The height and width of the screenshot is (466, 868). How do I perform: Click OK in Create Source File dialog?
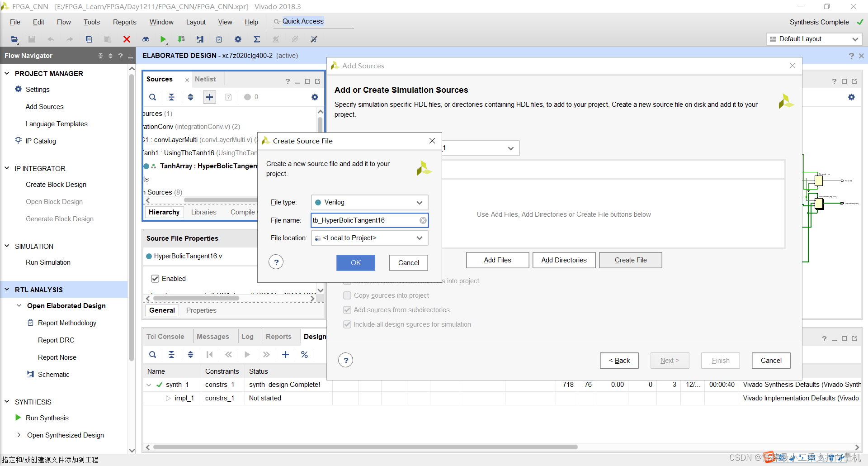tap(355, 263)
